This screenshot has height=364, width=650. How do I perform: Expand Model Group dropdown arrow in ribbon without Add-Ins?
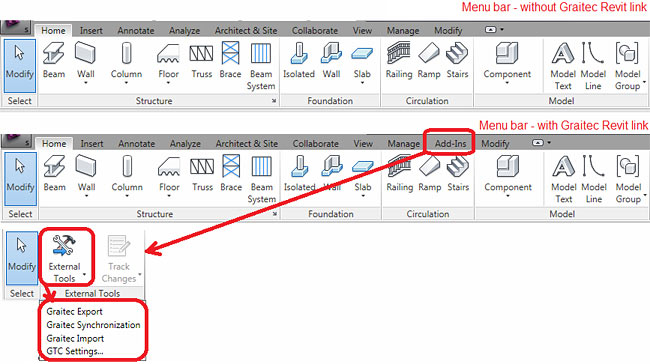click(x=645, y=82)
